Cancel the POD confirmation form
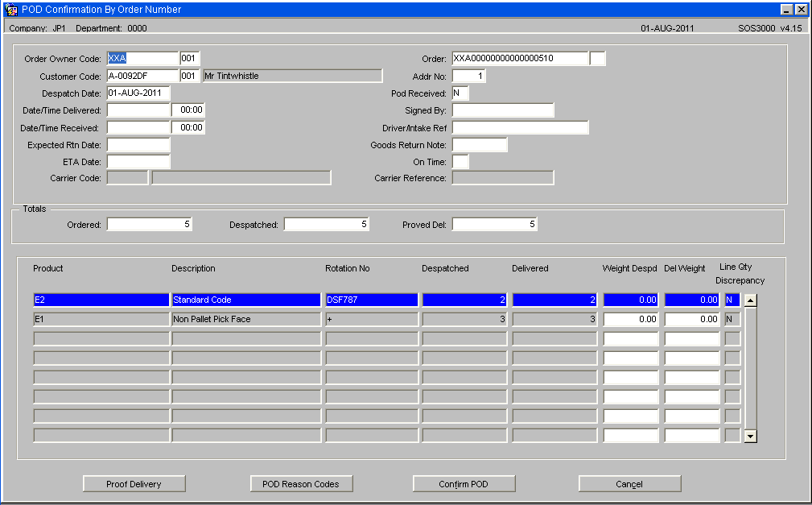The height and width of the screenshot is (505, 812). (629, 484)
